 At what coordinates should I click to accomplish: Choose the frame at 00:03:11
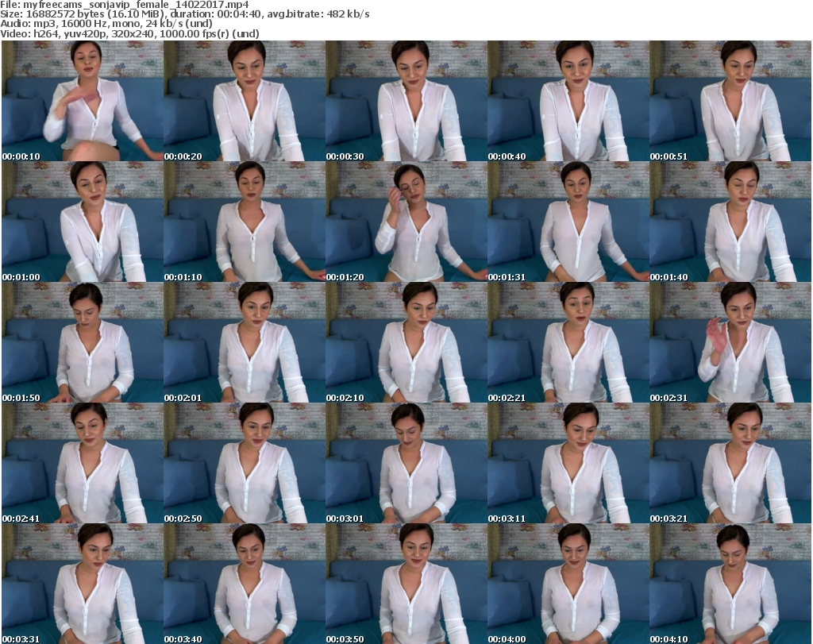(568, 463)
